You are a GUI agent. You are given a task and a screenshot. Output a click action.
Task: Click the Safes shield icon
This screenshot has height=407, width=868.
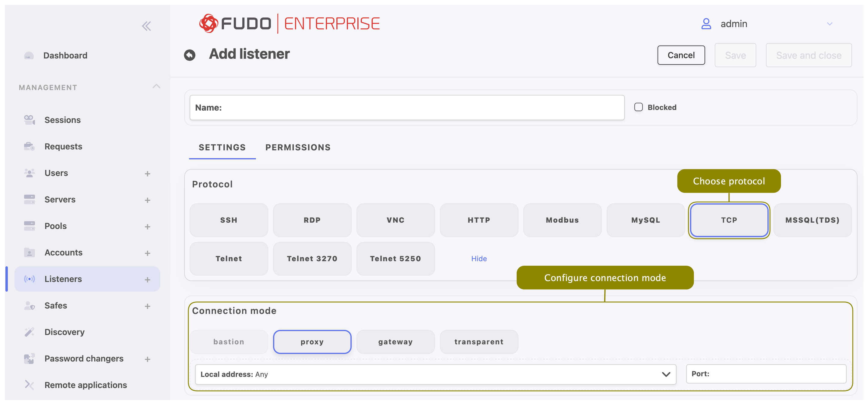(x=29, y=305)
